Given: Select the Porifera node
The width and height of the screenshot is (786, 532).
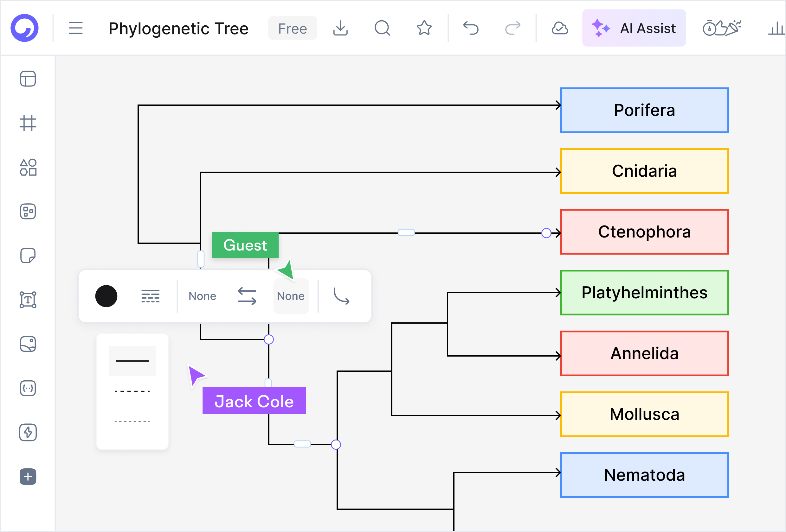Looking at the screenshot, I should coord(644,110).
